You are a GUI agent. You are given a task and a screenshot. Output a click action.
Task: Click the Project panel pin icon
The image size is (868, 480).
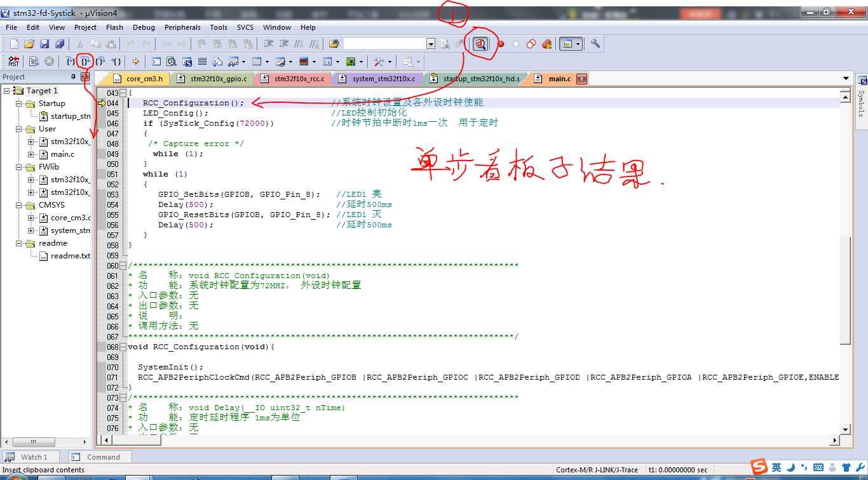tap(74, 77)
